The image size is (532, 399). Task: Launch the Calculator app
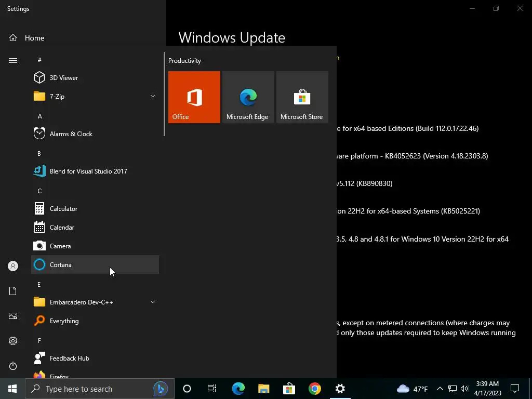[x=95, y=209]
